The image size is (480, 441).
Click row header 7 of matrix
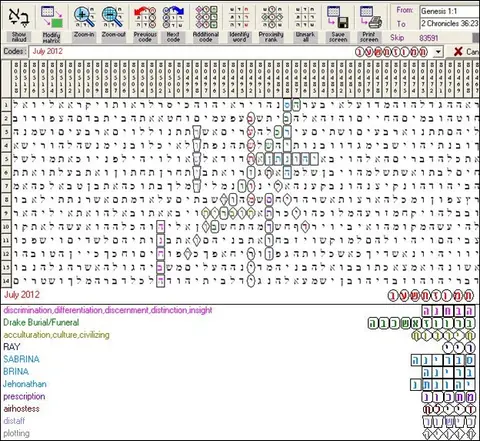point(6,186)
